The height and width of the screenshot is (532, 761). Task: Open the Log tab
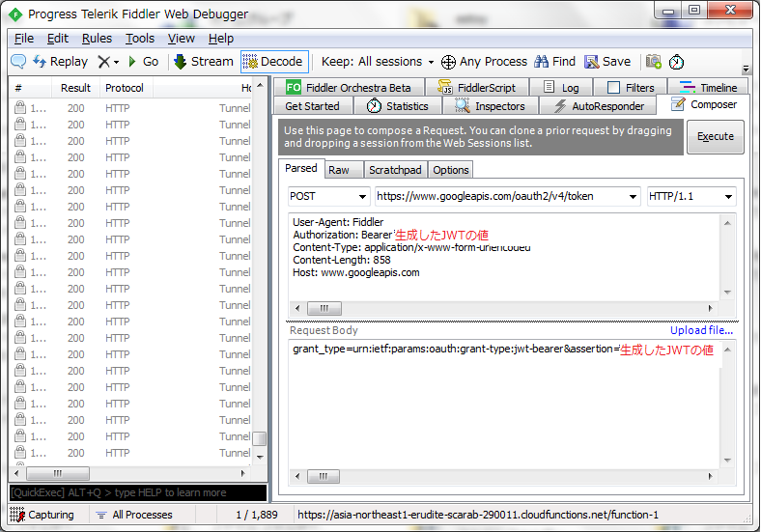[x=561, y=87]
